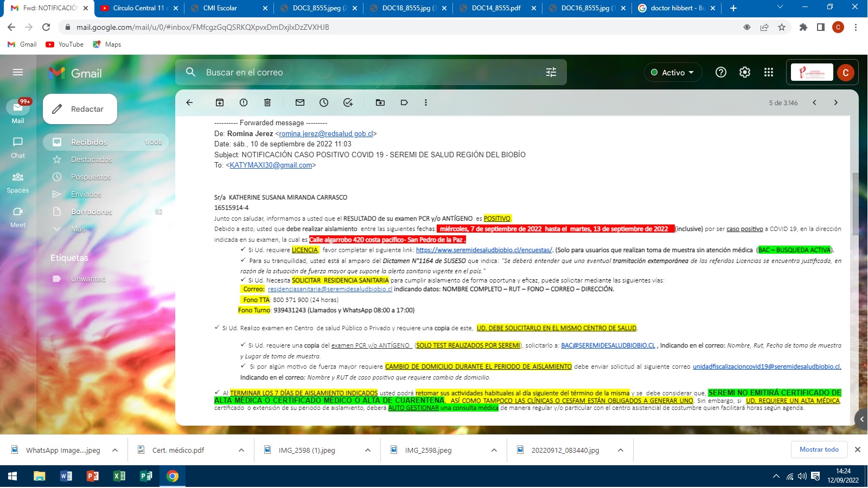Open the Activo status dropdown

(x=673, y=72)
